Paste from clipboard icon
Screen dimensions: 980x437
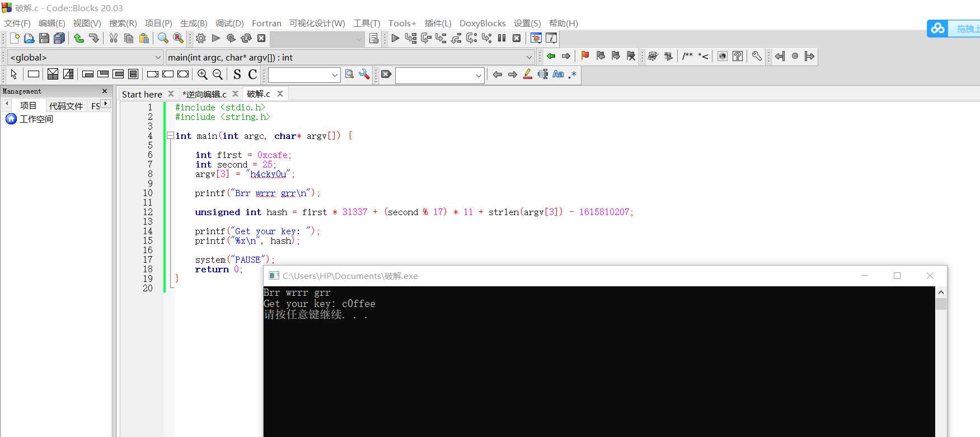point(144,38)
